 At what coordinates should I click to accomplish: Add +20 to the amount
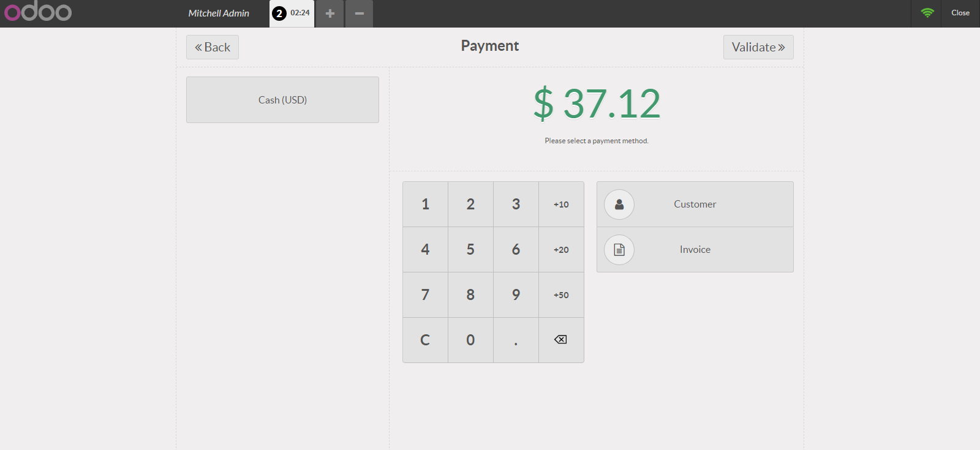pos(561,249)
